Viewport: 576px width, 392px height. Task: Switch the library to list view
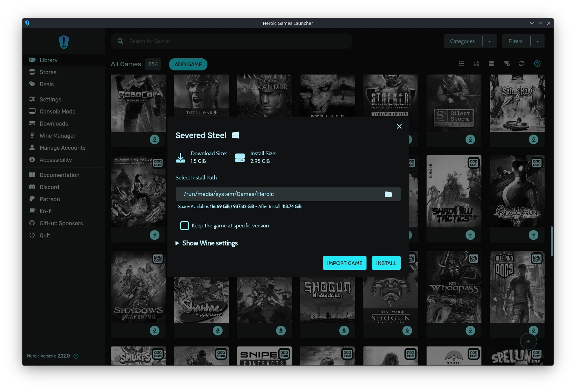[x=461, y=63]
